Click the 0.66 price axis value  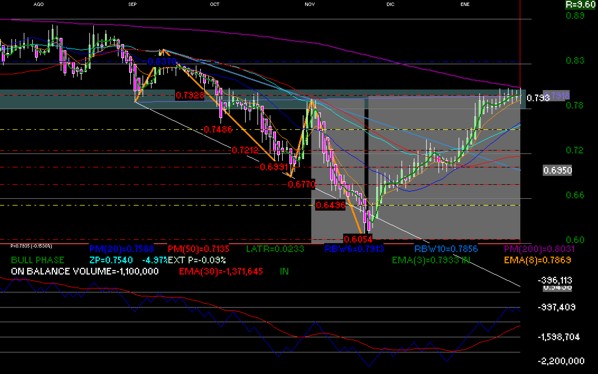pos(575,195)
